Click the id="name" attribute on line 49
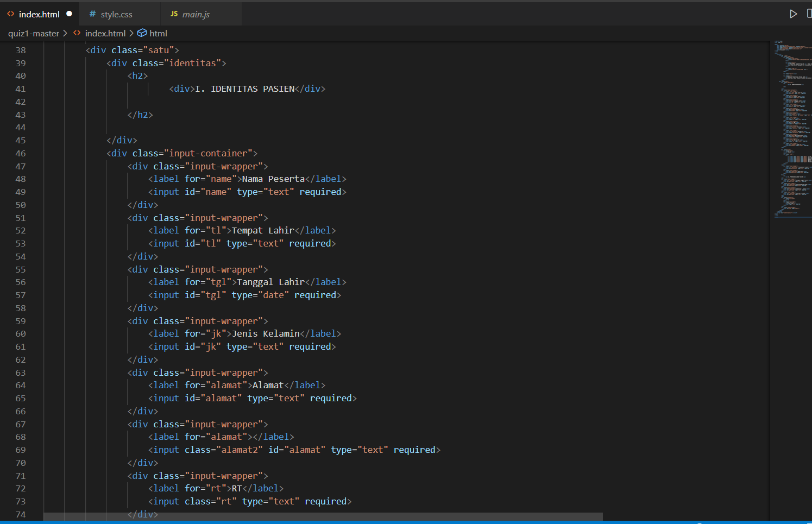 (208, 192)
